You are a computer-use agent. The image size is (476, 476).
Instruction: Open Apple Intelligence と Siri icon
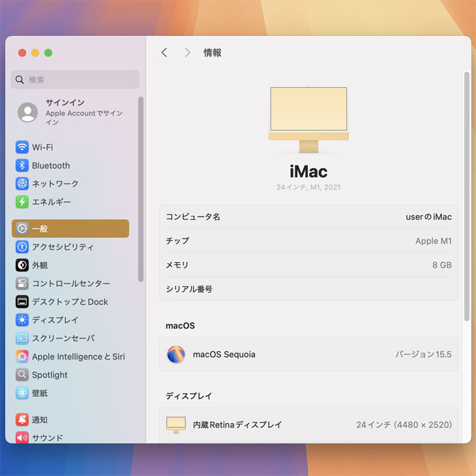(x=22, y=357)
